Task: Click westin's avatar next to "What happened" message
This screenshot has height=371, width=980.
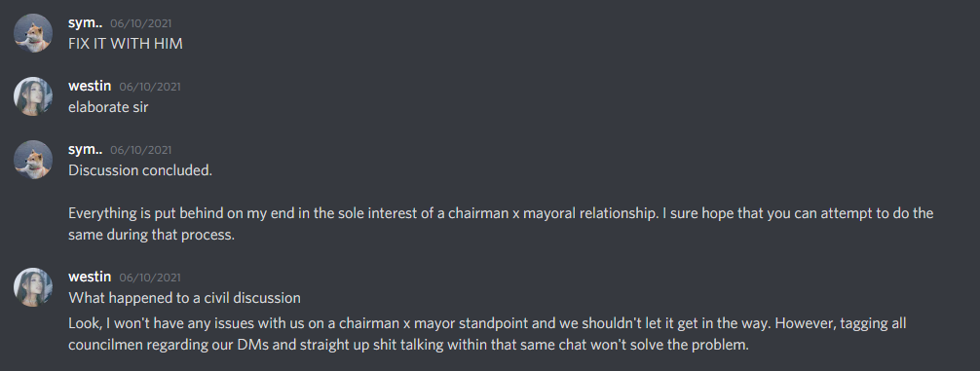Action: (32, 287)
